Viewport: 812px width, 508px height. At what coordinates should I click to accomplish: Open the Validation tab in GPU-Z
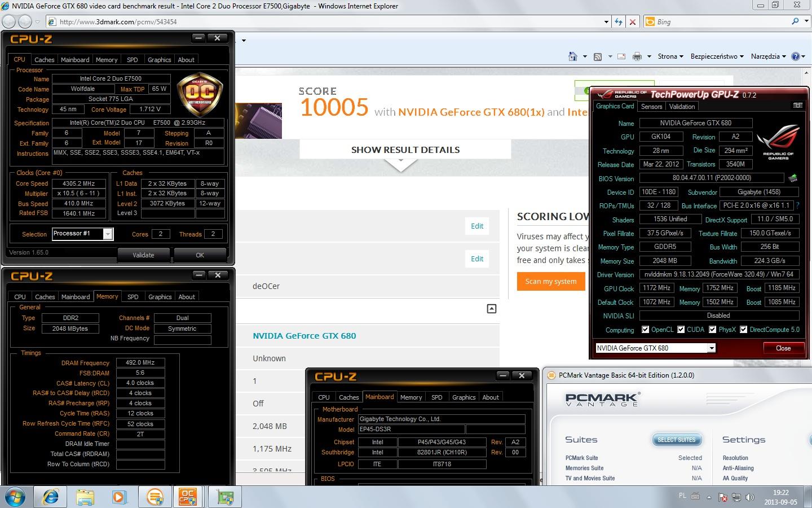coord(682,107)
